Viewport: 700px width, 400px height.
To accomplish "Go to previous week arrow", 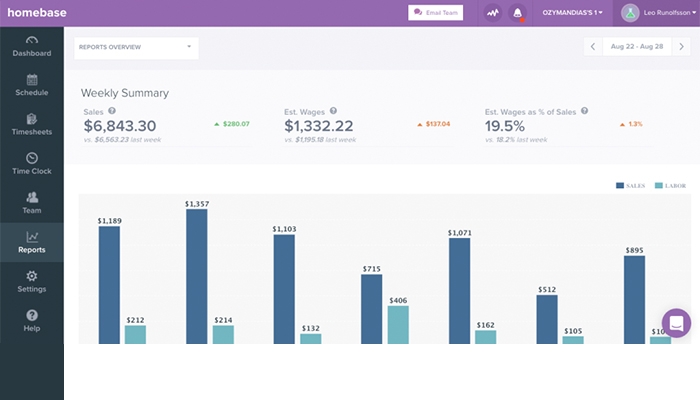I will coord(593,47).
